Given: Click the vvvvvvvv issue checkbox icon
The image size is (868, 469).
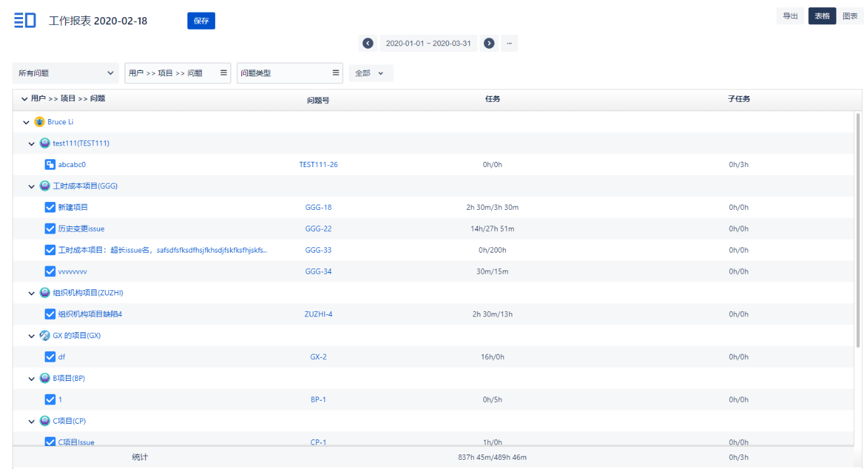Looking at the screenshot, I should click(x=50, y=271).
